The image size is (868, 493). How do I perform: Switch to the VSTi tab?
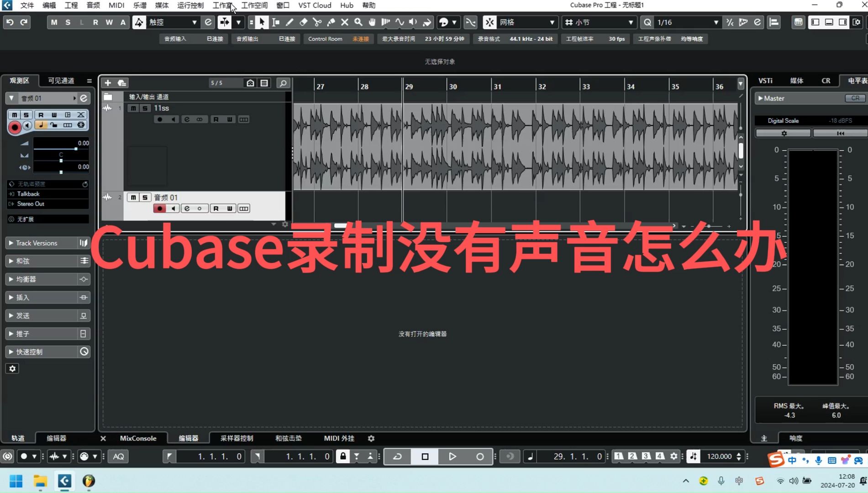coord(766,80)
